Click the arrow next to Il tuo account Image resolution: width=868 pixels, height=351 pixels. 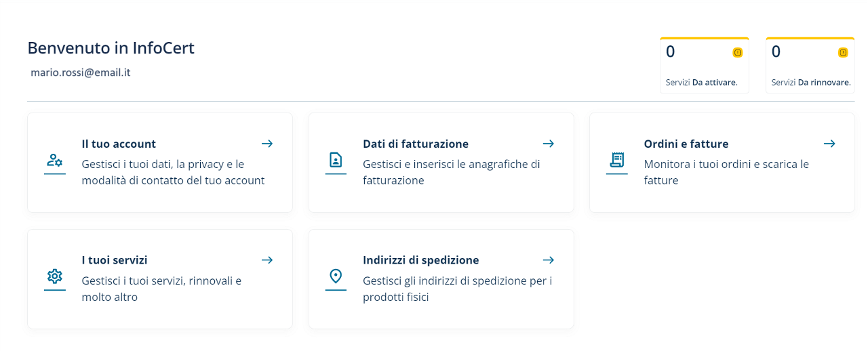[x=267, y=144]
